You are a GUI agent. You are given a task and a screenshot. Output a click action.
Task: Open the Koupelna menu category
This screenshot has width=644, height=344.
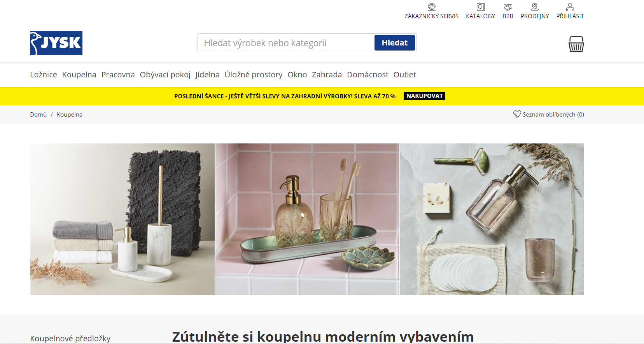(79, 75)
